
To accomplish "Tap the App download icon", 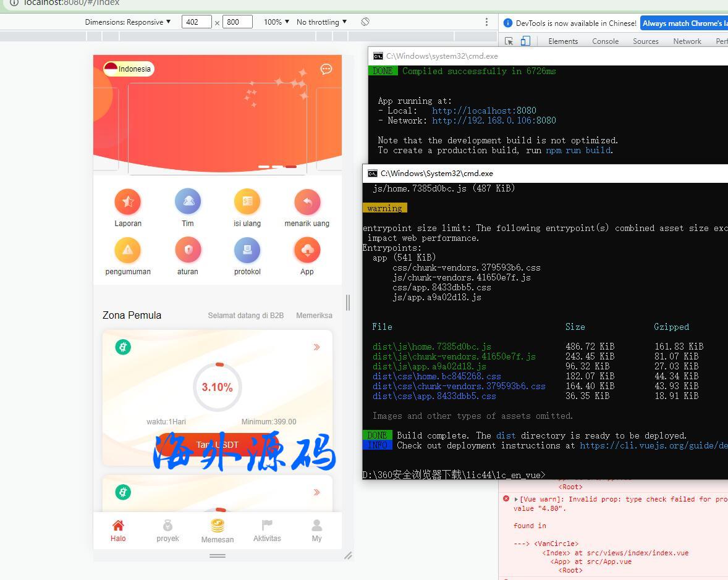I will [x=307, y=250].
